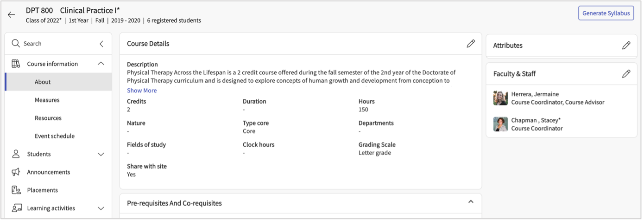Screen dimensions: 644x221
Task: Expand the Learning activities chevron
Action: click(x=101, y=208)
